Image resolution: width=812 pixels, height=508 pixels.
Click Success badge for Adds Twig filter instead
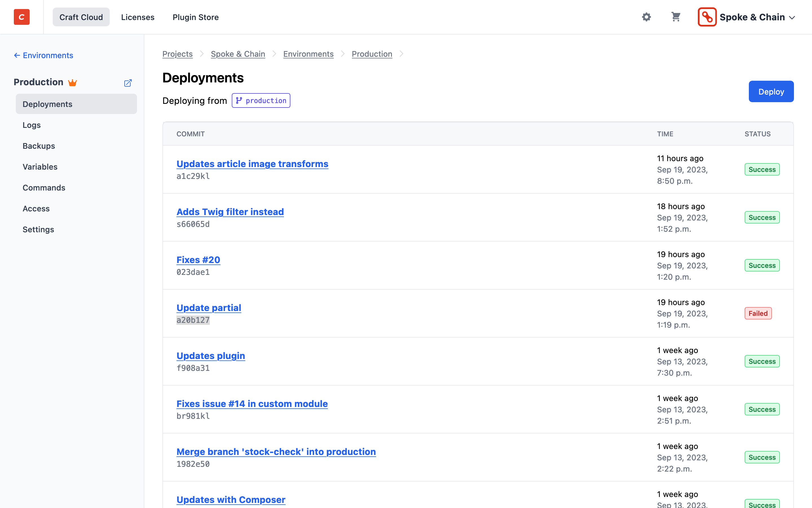point(762,217)
